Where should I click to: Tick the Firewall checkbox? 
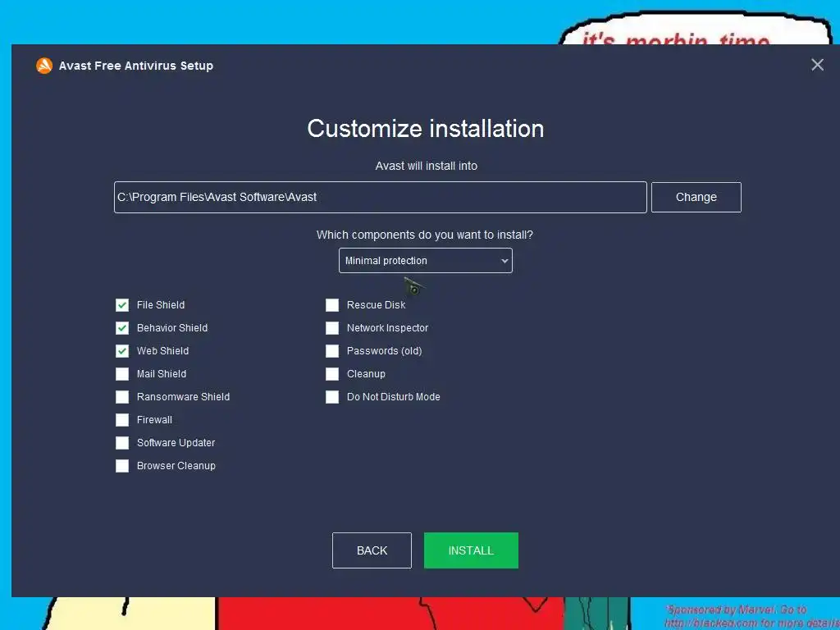(x=122, y=421)
